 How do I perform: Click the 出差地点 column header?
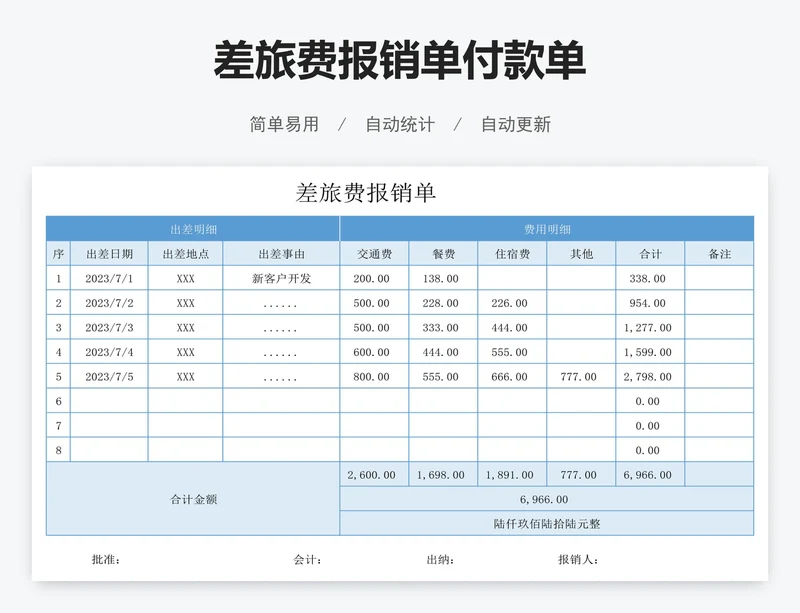[185, 254]
